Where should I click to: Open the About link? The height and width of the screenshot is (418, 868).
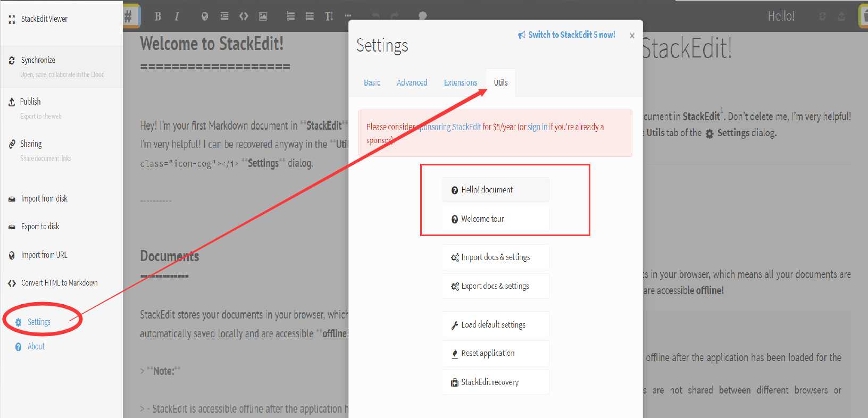coord(36,347)
